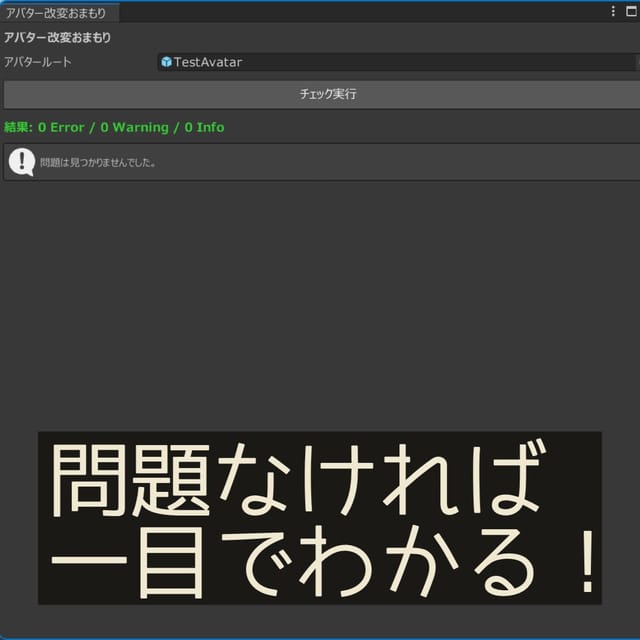Click the empty panel area below message box

pyautogui.click(x=320, y=300)
